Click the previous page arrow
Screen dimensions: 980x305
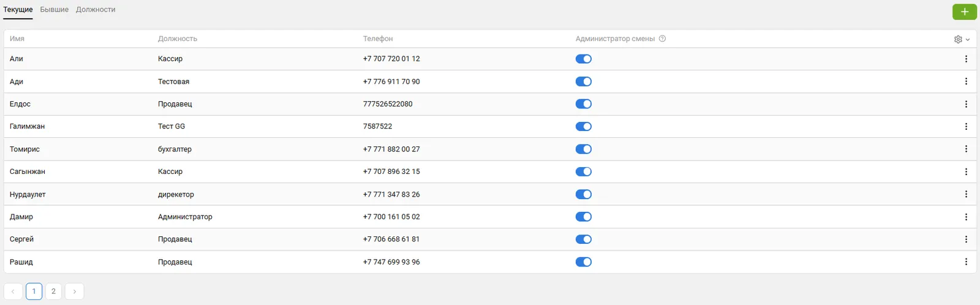pyautogui.click(x=13, y=292)
